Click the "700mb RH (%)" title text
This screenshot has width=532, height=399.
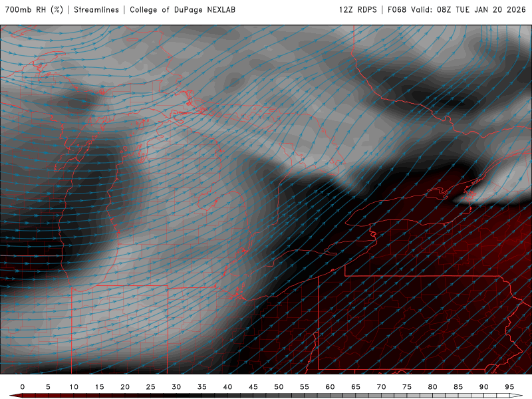pyautogui.click(x=35, y=10)
